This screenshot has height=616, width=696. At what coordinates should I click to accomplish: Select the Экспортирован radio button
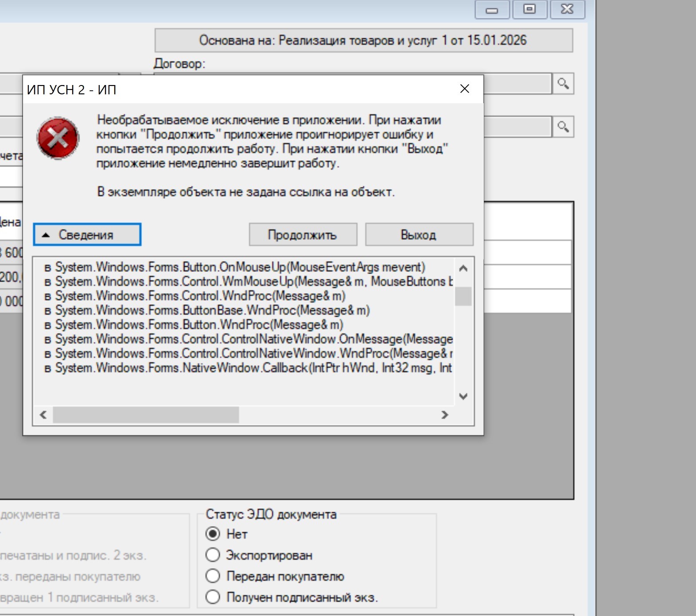click(x=213, y=555)
